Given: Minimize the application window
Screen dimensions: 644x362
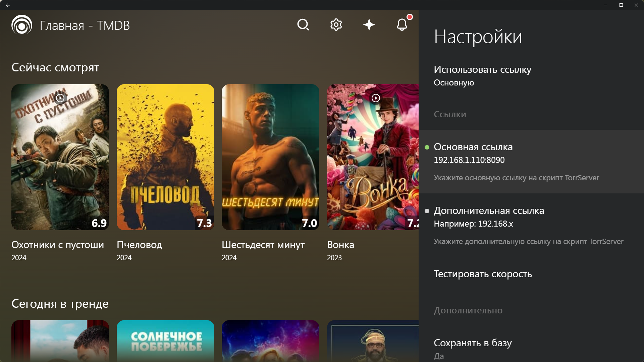Looking at the screenshot, I should (605, 5).
